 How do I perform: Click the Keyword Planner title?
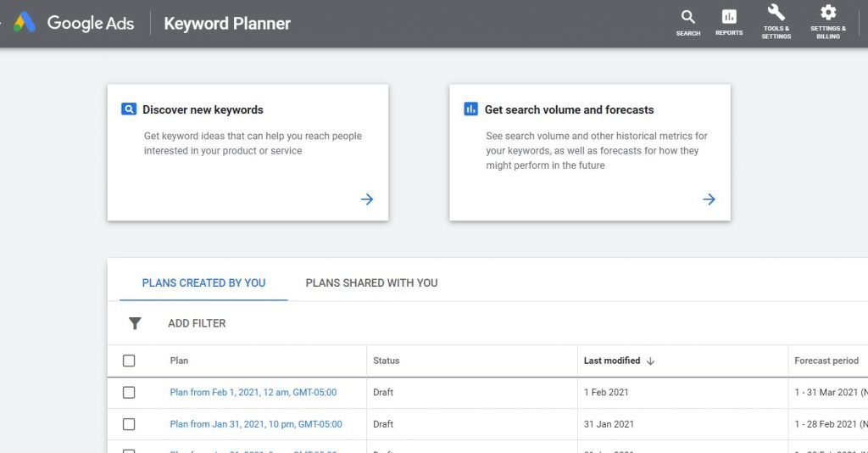[227, 23]
